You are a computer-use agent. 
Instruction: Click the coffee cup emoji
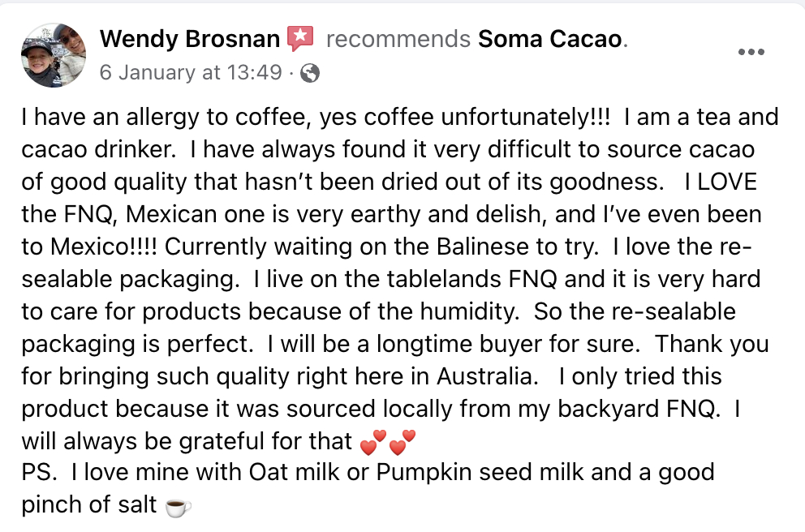point(178,507)
